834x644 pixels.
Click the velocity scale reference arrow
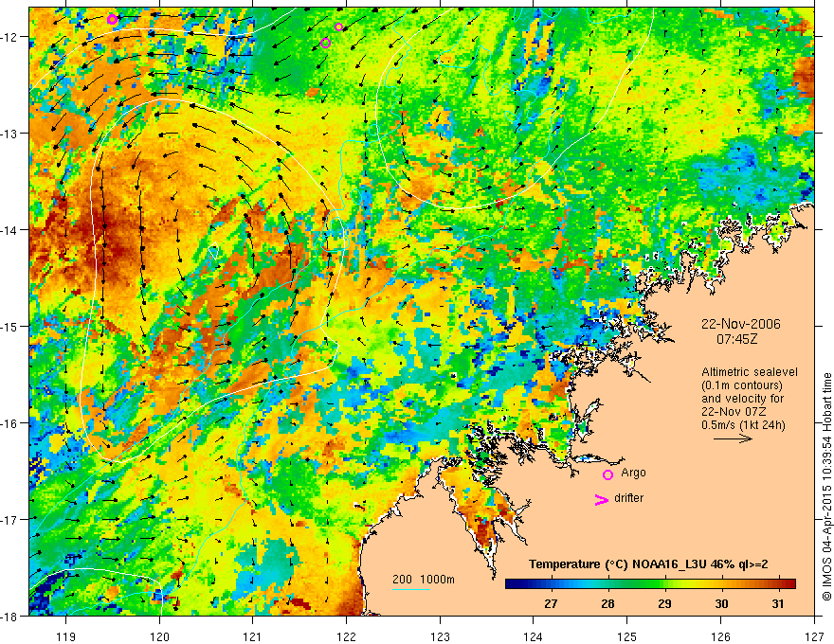[x=733, y=438]
